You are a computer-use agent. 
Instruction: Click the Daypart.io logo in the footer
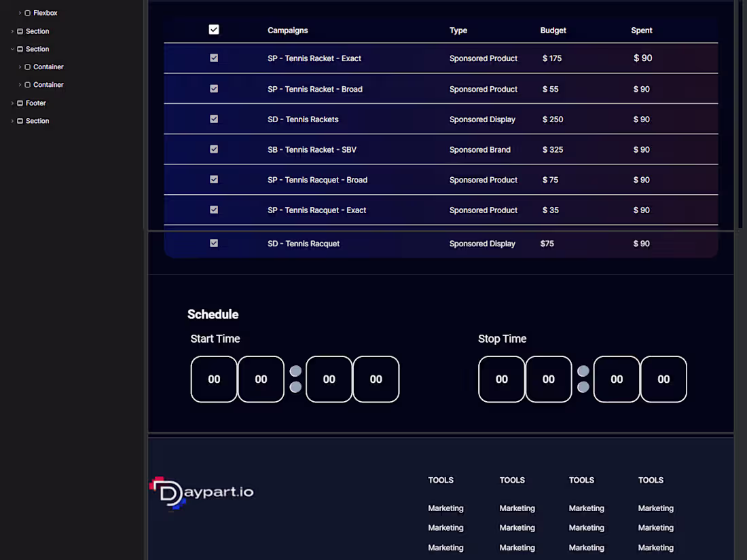[x=202, y=493]
